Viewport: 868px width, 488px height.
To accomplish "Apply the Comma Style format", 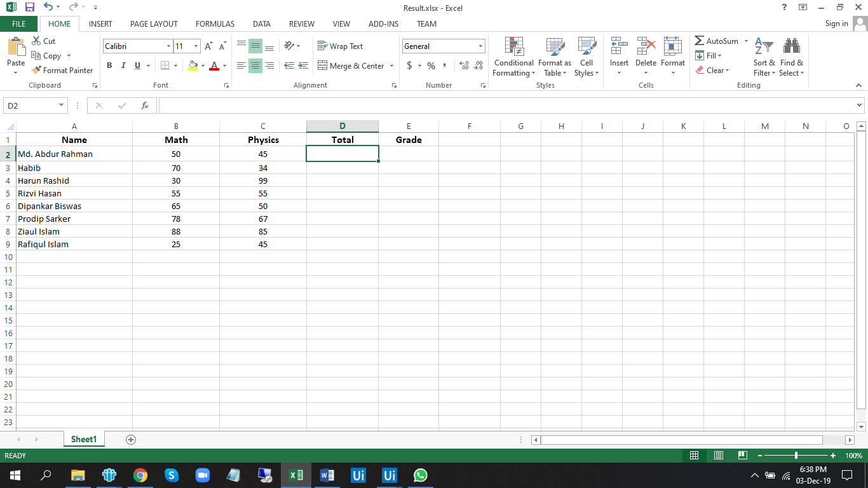I will [x=445, y=65].
